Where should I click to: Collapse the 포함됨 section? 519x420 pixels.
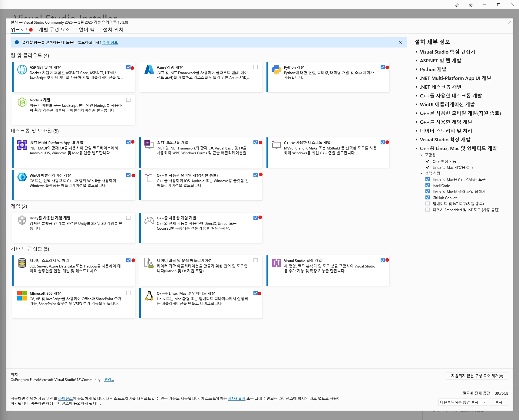point(421,155)
